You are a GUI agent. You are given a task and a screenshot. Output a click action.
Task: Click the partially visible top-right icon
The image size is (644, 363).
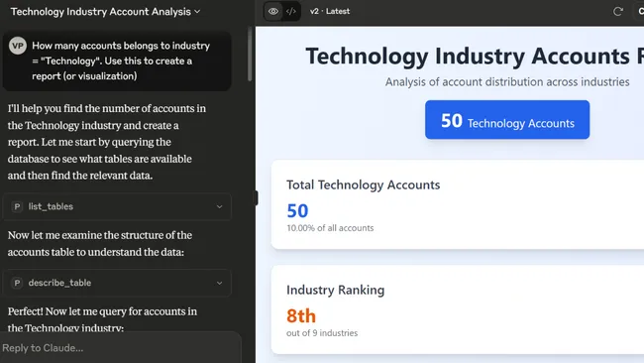tap(641, 12)
